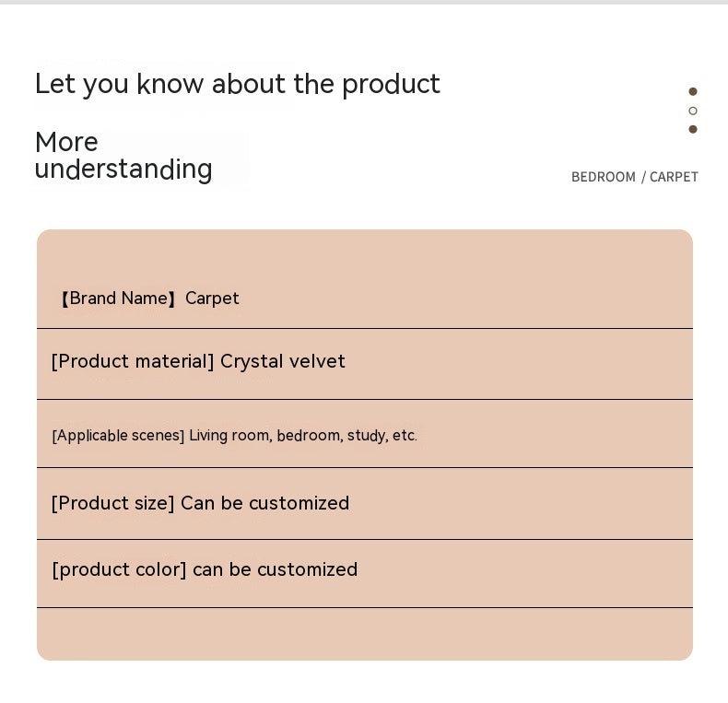
Task: Click the [Brand Name] label
Action: pos(118,299)
